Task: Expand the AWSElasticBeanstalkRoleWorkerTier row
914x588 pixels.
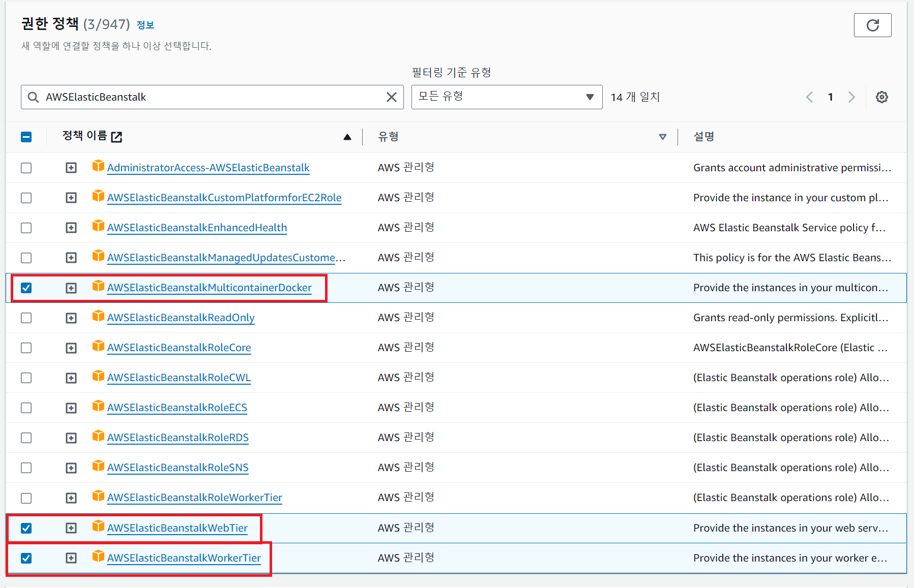Action: (71, 498)
